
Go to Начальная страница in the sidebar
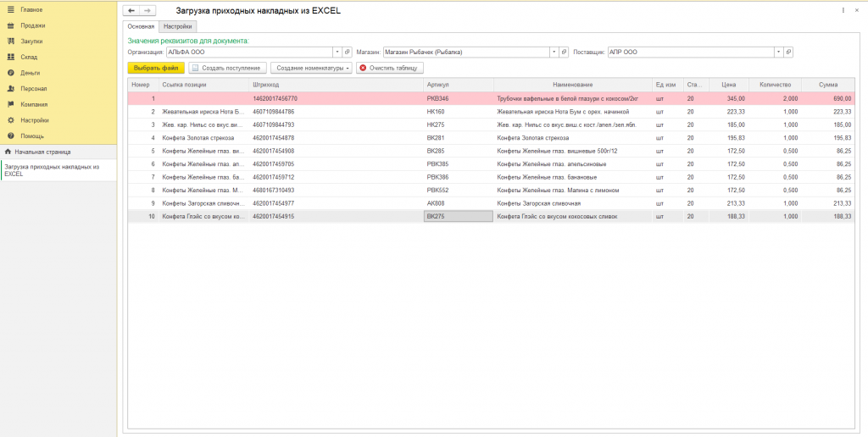[x=42, y=152]
